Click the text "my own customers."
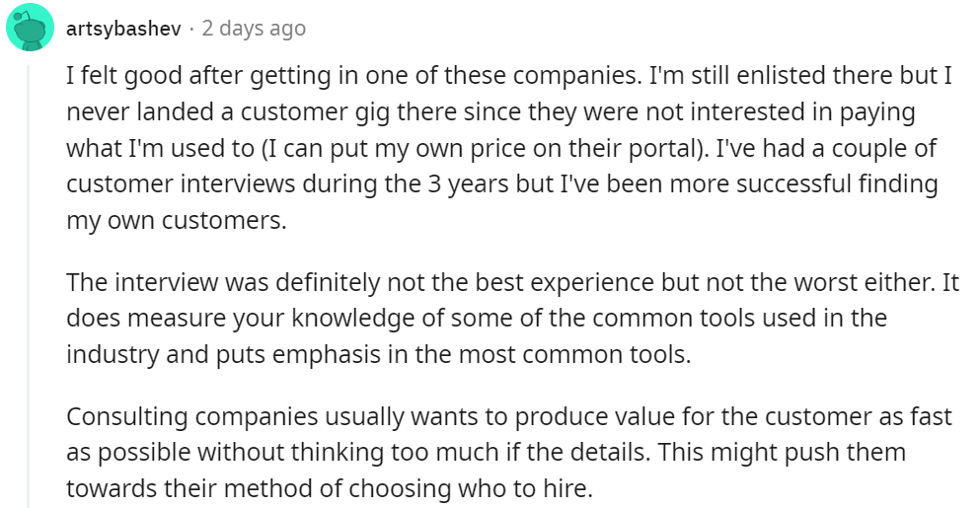Image resolution: width=980 pixels, height=508 pixels. [176, 221]
